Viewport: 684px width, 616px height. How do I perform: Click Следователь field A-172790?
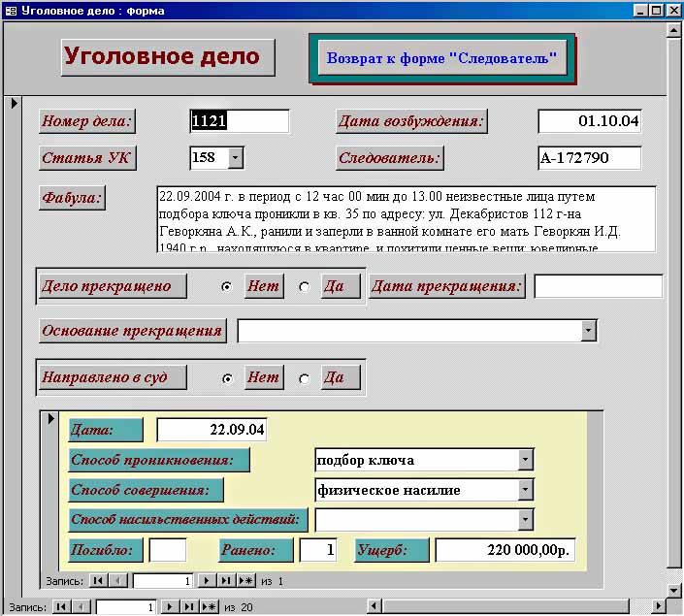click(590, 158)
